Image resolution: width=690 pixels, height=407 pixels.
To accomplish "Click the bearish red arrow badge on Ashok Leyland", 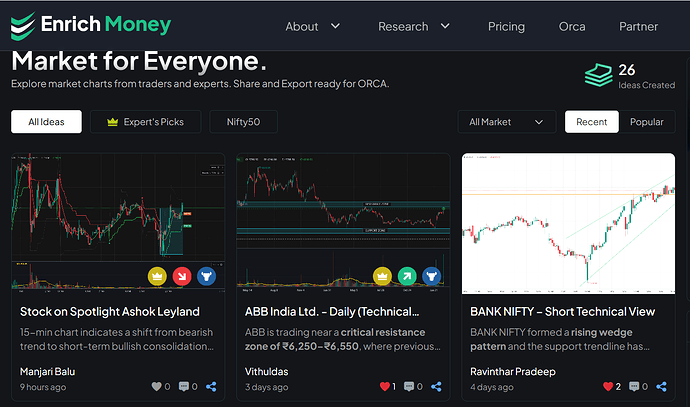I will click(182, 275).
